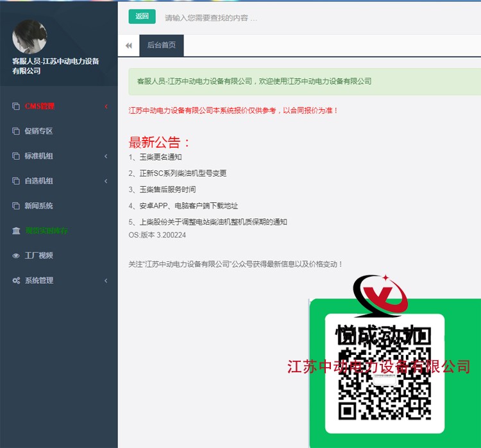Expand the 系统管理 submenu arrow
Screen dimensions: 481x448
(106, 281)
